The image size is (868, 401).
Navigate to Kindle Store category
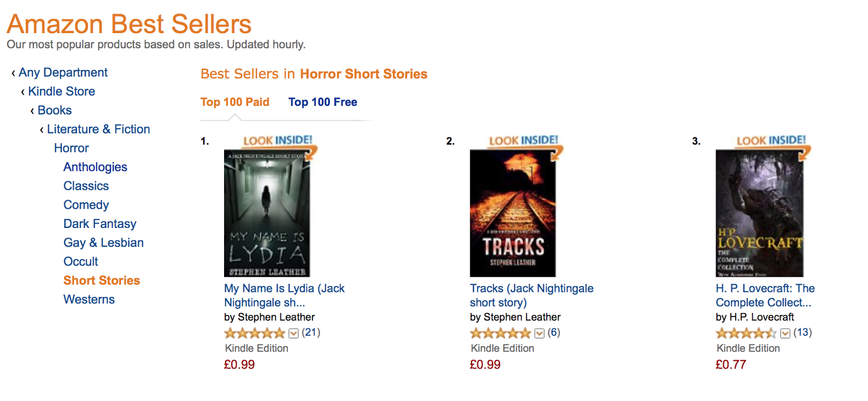[61, 92]
